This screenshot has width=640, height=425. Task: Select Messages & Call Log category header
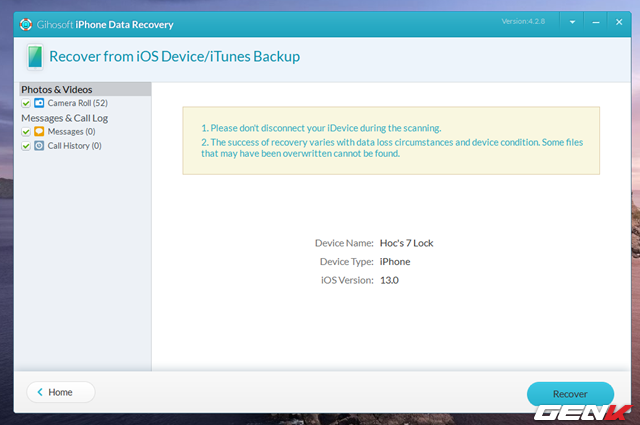(x=64, y=118)
